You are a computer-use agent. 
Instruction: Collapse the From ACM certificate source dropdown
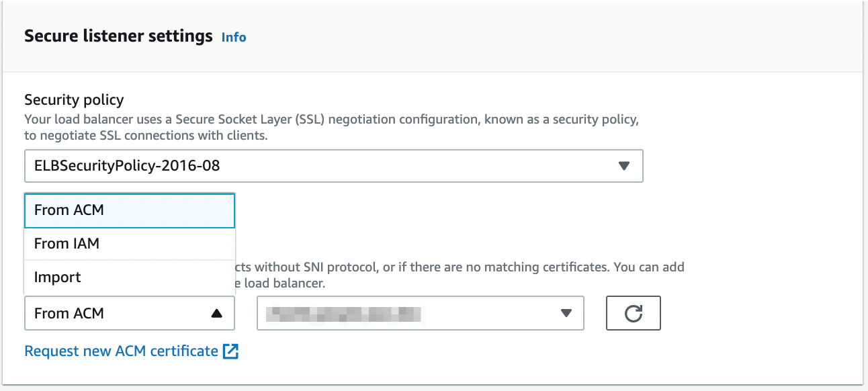click(130, 313)
